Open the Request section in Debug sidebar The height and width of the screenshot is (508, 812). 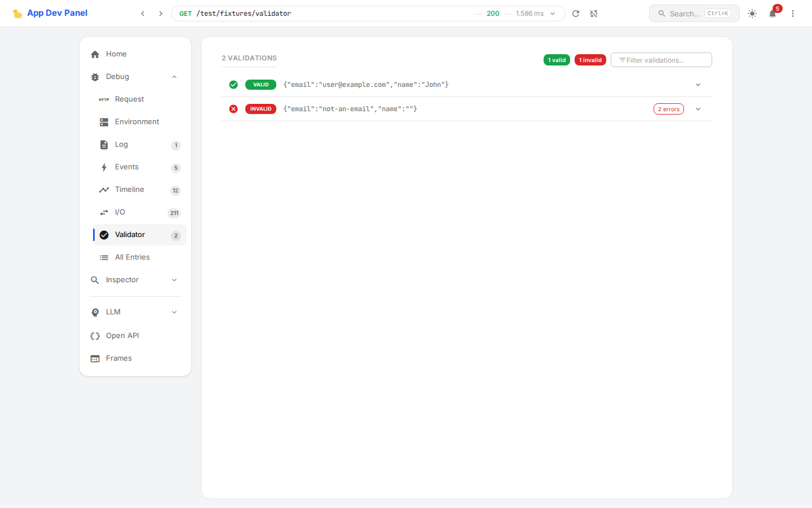pos(128,99)
